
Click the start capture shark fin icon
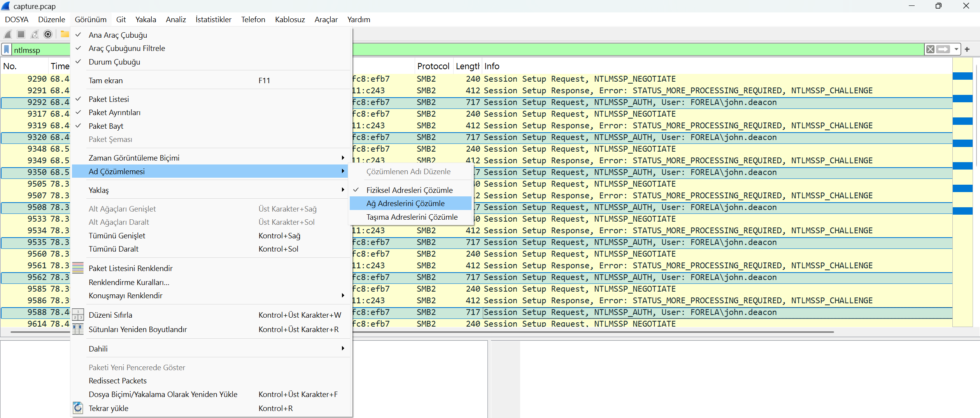pos(8,35)
